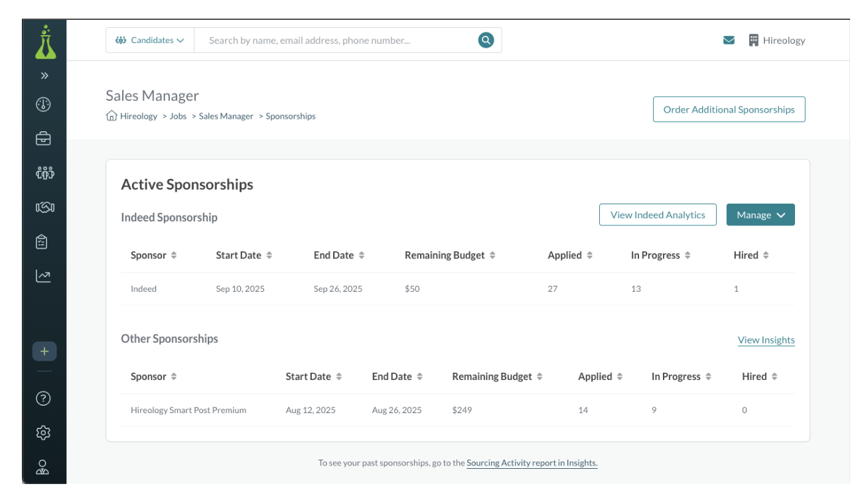Click the Hireology organization building icon
868x500 pixels.
tap(754, 40)
